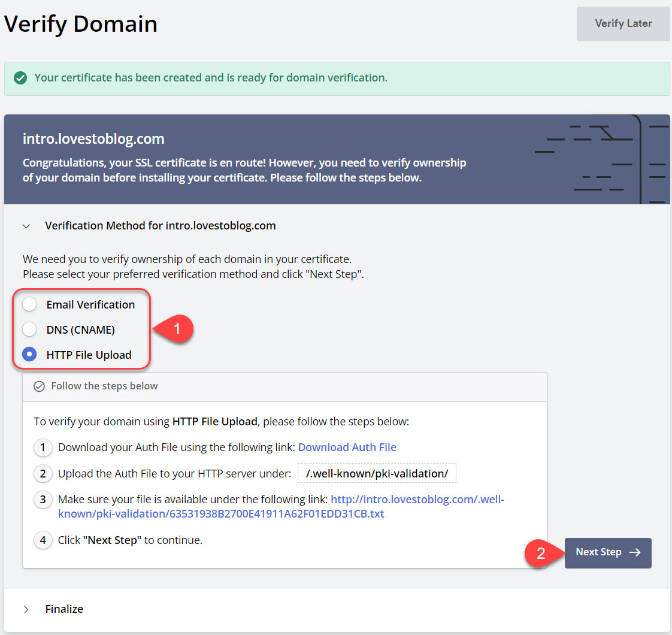Image resolution: width=672 pixels, height=635 pixels.
Task: Click the red annotation marker 1
Action: (176, 329)
